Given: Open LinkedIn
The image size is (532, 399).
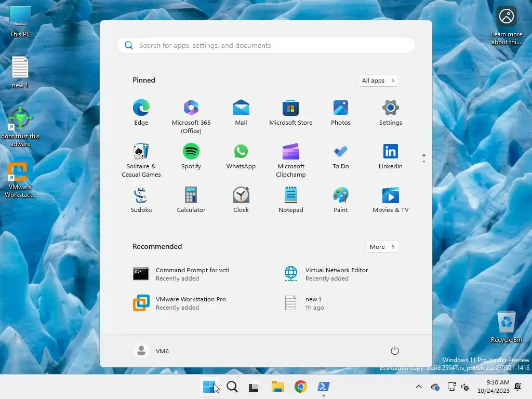Looking at the screenshot, I should click(391, 156).
